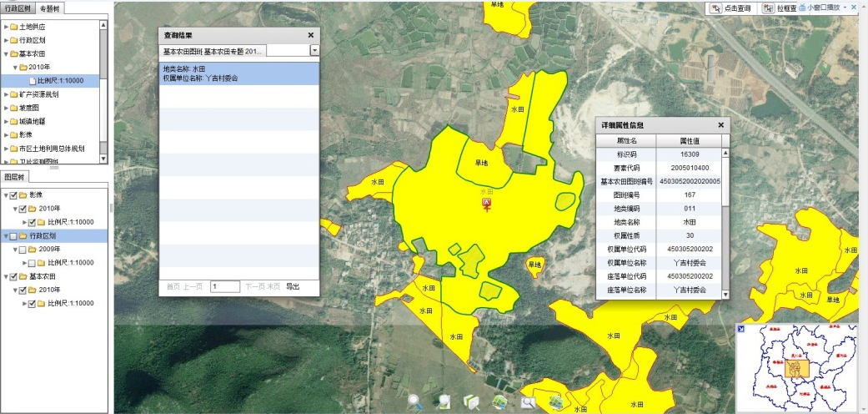Click the page number input field
Image resolution: width=868 pixels, height=414 pixels.
[x=224, y=286]
